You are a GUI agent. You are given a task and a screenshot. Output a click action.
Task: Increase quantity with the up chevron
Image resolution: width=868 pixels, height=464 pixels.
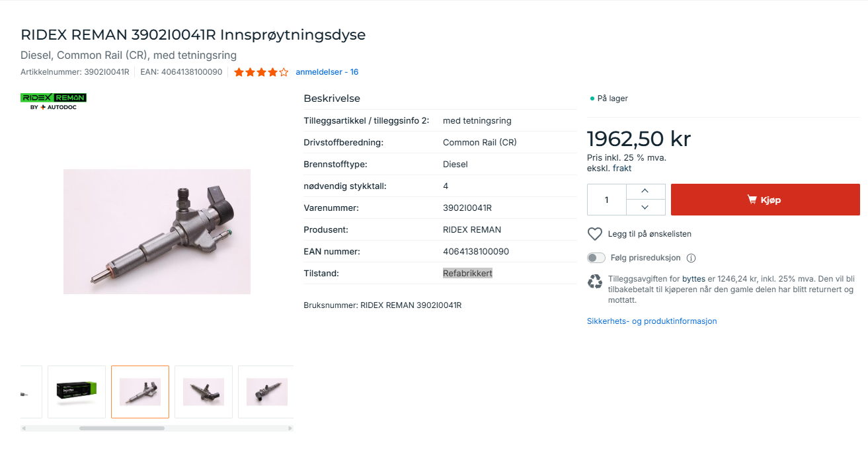pyautogui.click(x=645, y=191)
